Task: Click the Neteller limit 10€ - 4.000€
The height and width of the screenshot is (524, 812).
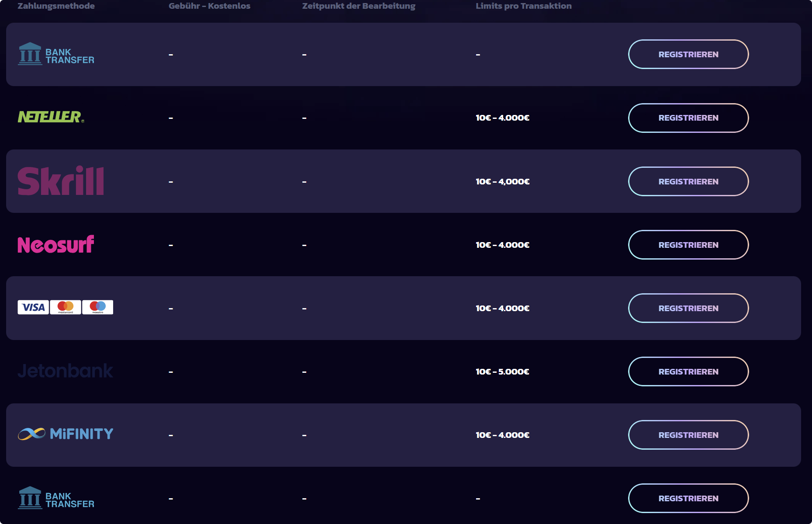Action: pos(503,118)
